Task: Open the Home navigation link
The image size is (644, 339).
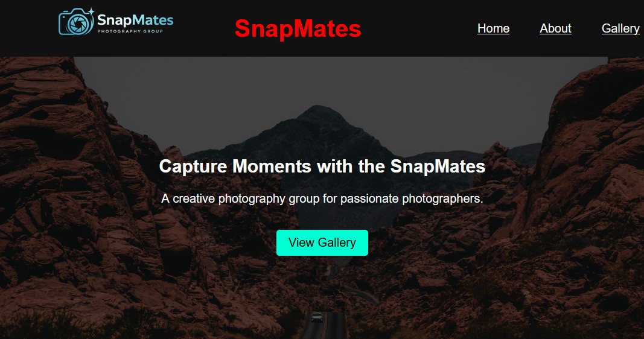Action: [x=493, y=28]
